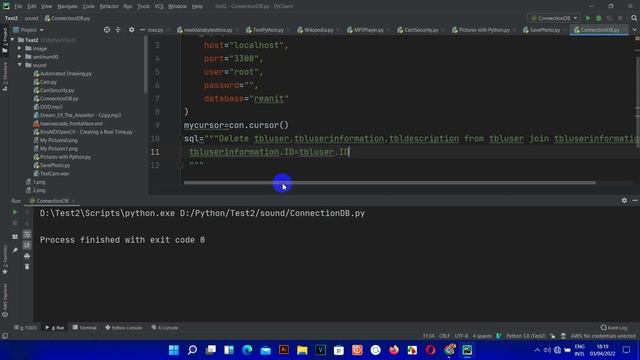Show hidden editor tabs dropdown chevron

[635, 30]
